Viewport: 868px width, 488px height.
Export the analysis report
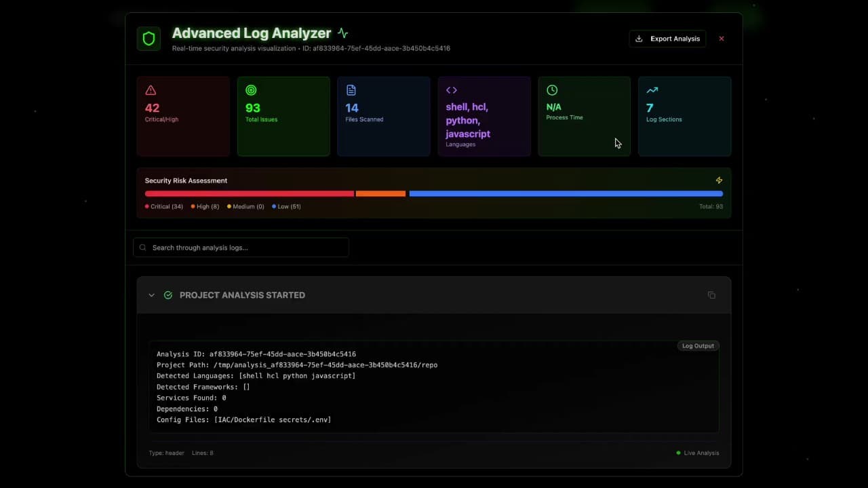[667, 39]
